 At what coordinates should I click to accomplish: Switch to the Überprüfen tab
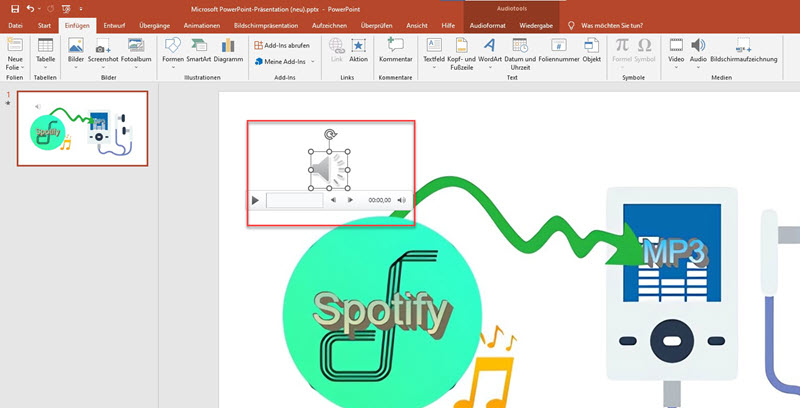click(x=376, y=26)
